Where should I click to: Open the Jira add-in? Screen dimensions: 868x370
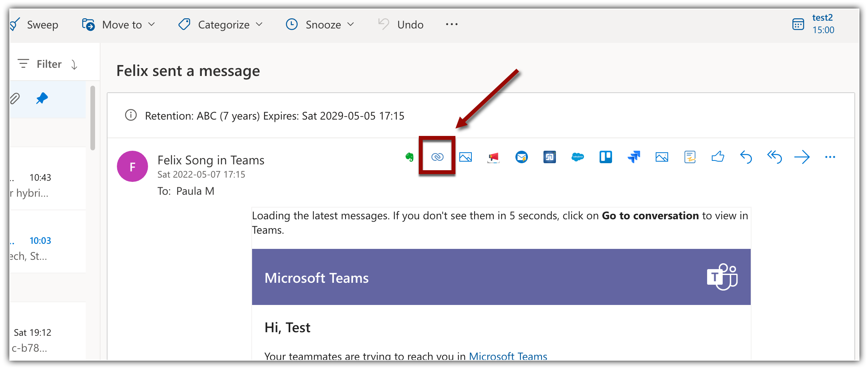[634, 157]
